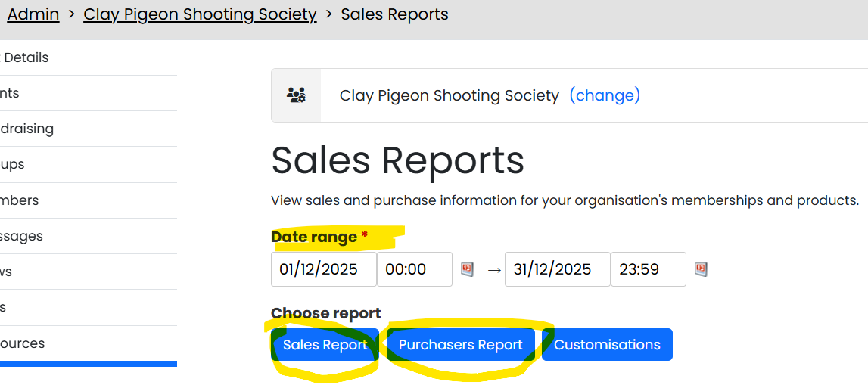
Task: Click the (change) organisation link
Action: (605, 95)
